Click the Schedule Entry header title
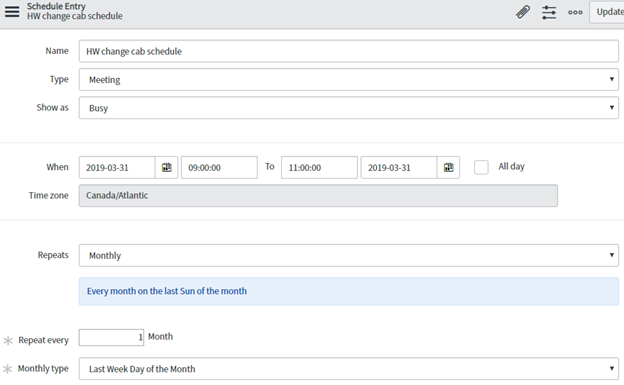 [x=56, y=6]
